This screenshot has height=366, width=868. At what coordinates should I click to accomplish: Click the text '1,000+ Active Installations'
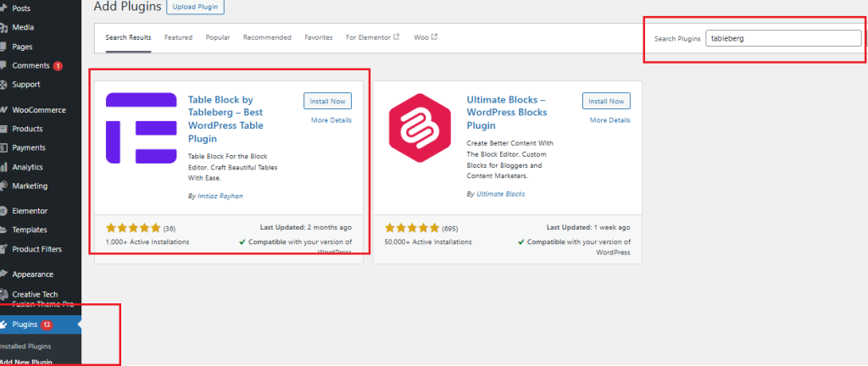coord(147,242)
